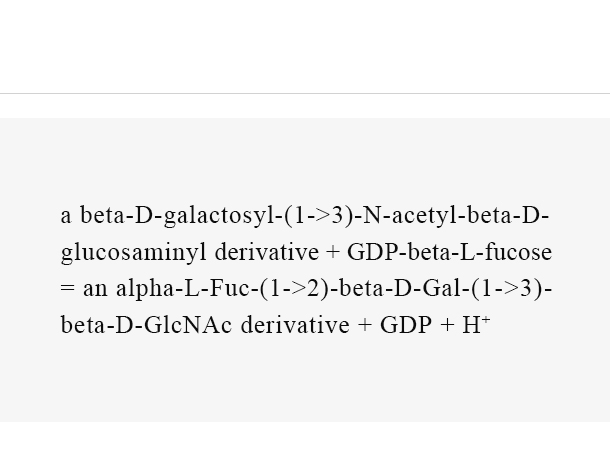
Task: Click the "beta-D-GlcNAc" text
Action: [146, 324]
